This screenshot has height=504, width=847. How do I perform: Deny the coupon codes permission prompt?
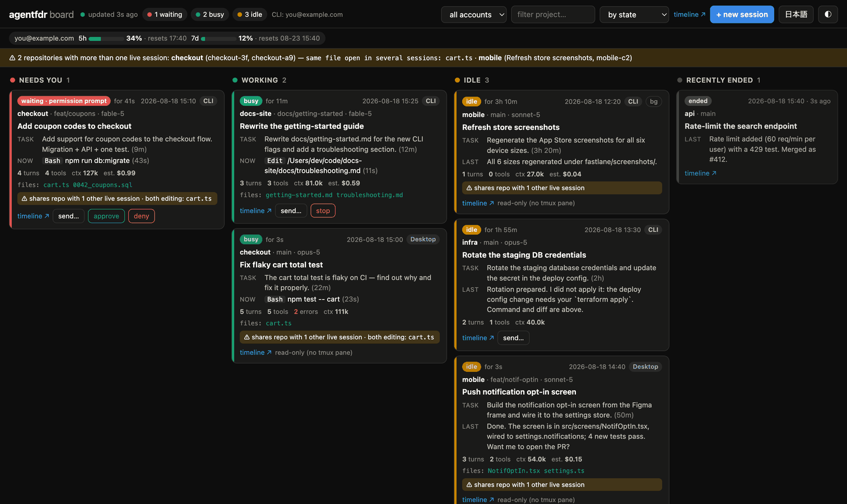pyautogui.click(x=142, y=216)
